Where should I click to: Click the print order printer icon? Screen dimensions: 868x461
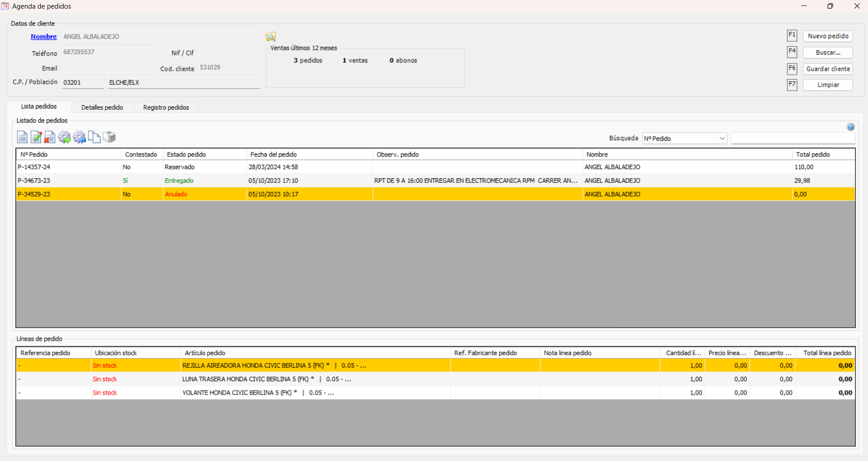pos(109,137)
